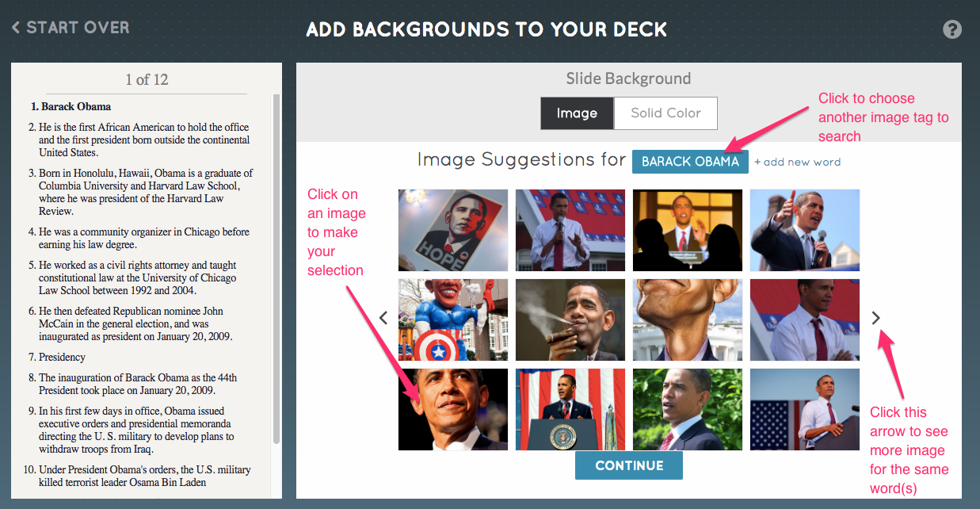Show previous page of image suggestions

coord(383,318)
